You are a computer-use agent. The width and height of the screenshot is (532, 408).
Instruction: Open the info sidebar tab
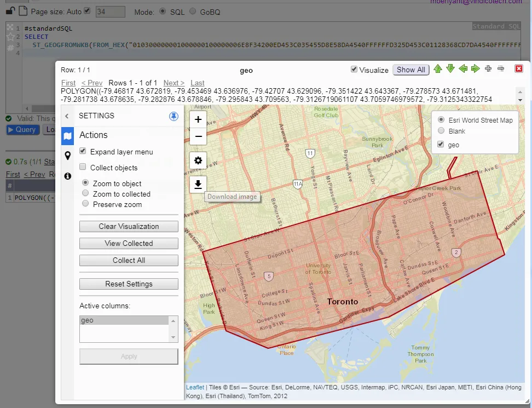tap(67, 176)
